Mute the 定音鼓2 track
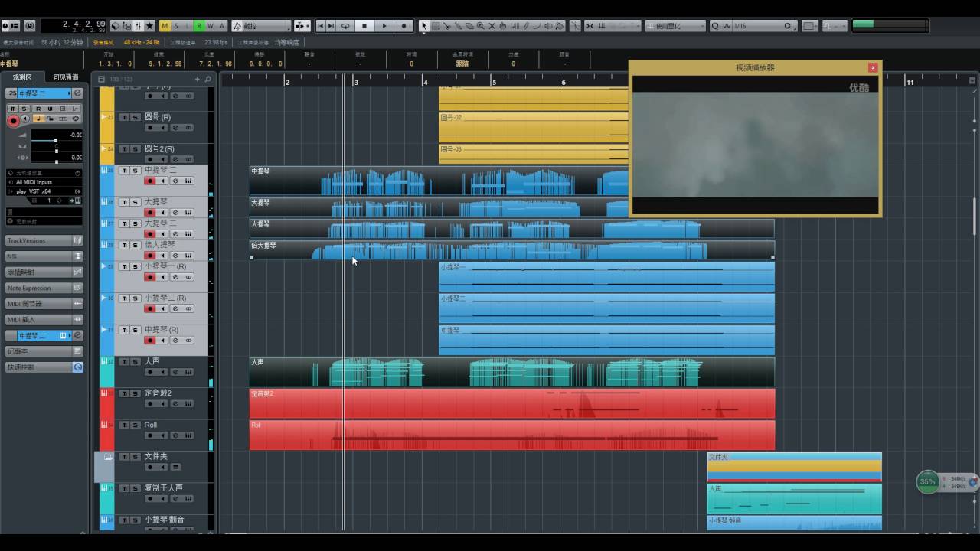The width and height of the screenshot is (980, 551). click(x=123, y=393)
